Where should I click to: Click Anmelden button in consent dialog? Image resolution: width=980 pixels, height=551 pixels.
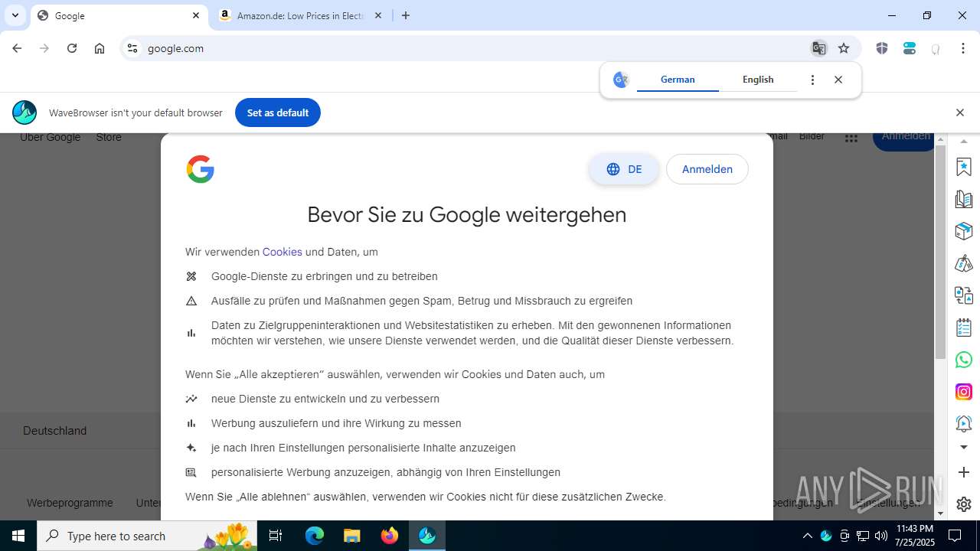point(707,169)
